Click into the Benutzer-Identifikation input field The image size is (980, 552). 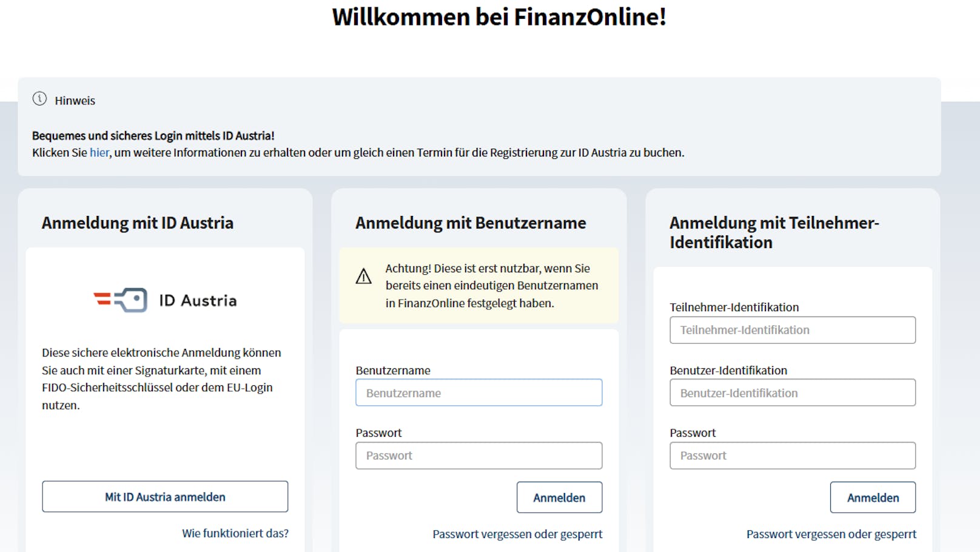tap(792, 392)
